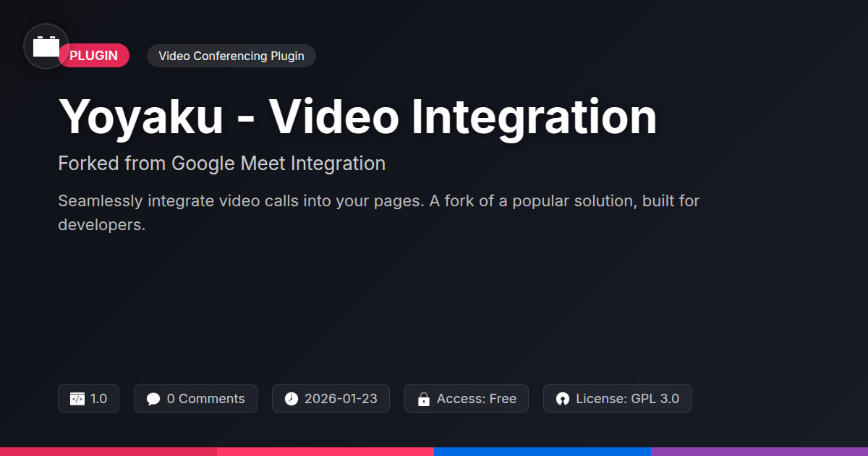Open the 0 Comments link
868x456 pixels.
click(205, 399)
